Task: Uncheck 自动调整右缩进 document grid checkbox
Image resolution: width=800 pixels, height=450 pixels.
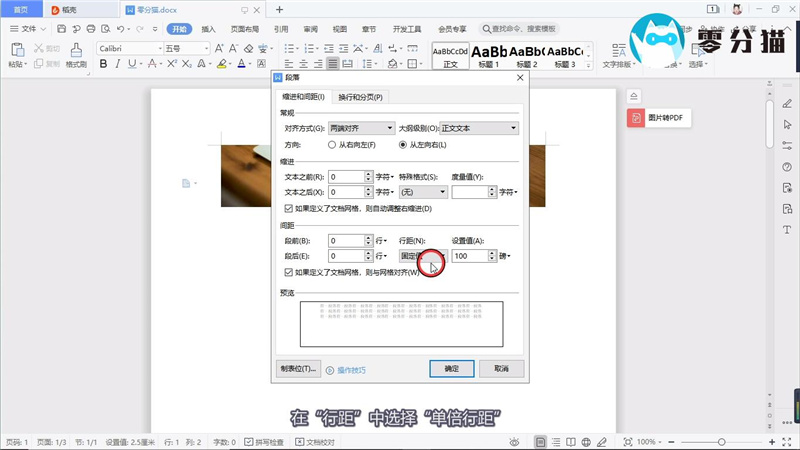Action: click(289, 208)
